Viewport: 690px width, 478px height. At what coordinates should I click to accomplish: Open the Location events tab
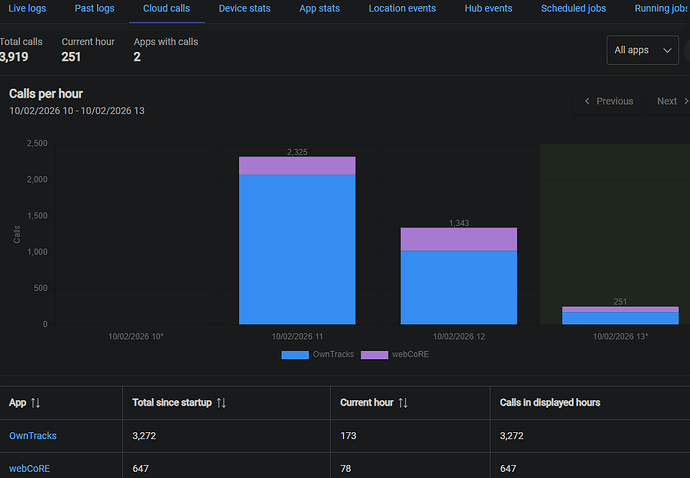coord(402,8)
